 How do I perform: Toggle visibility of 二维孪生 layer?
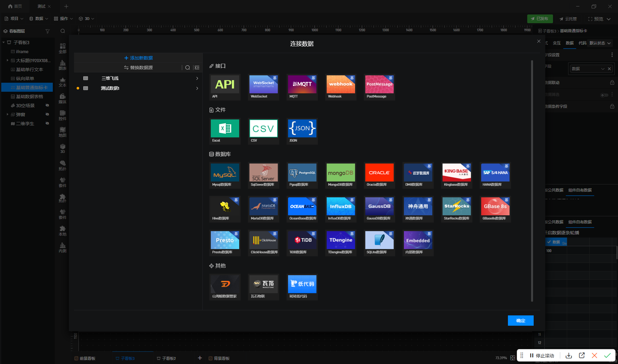pyautogui.click(x=47, y=124)
